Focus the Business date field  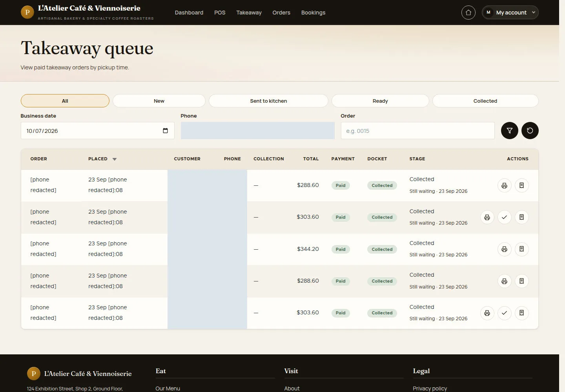pos(97,131)
